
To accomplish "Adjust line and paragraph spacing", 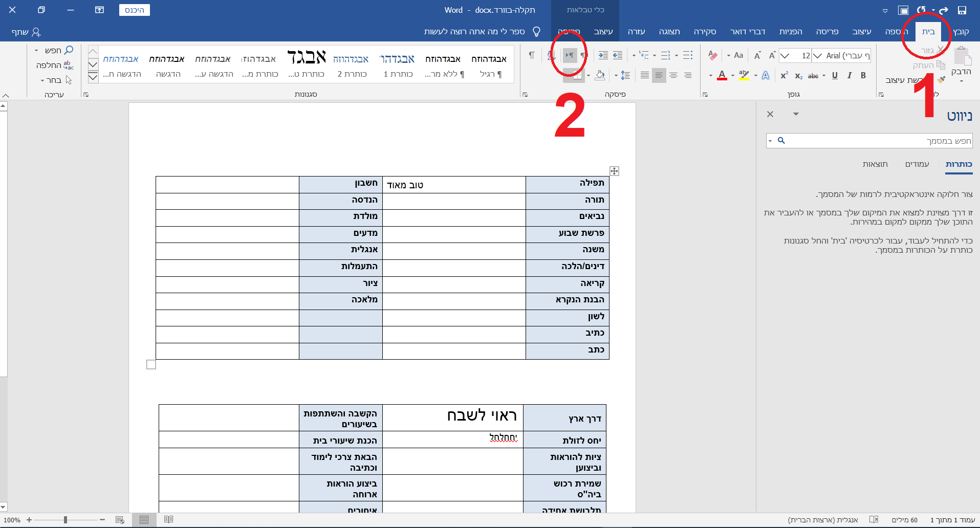I will click(x=625, y=76).
